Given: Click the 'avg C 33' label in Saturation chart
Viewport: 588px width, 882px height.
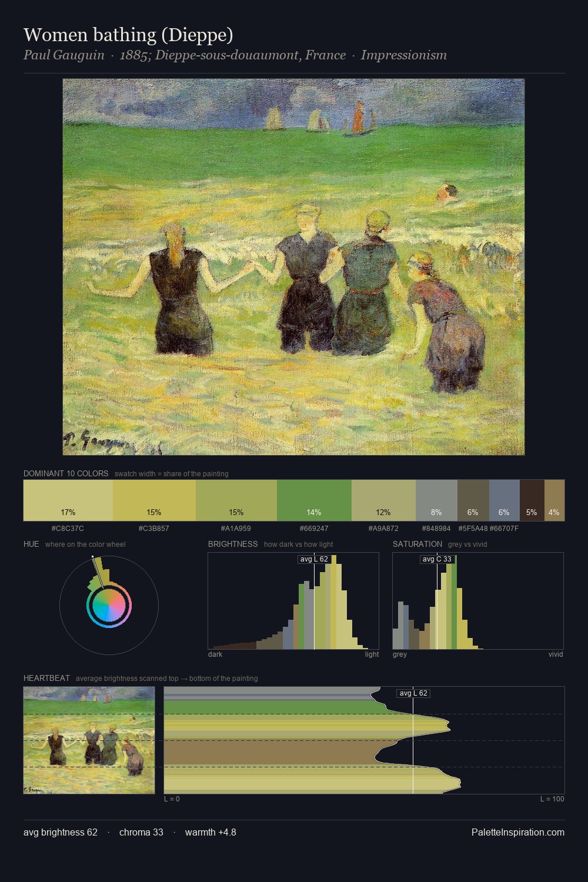Looking at the screenshot, I should (437, 559).
